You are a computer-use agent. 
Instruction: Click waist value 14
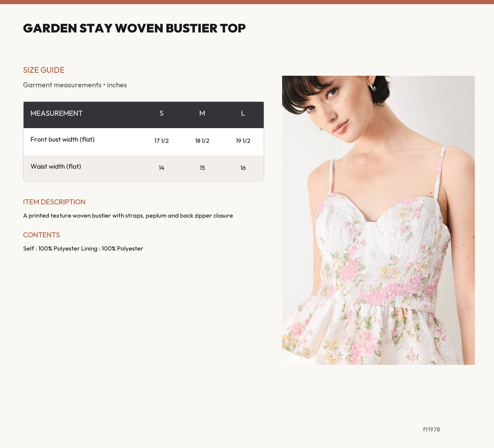tap(161, 168)
